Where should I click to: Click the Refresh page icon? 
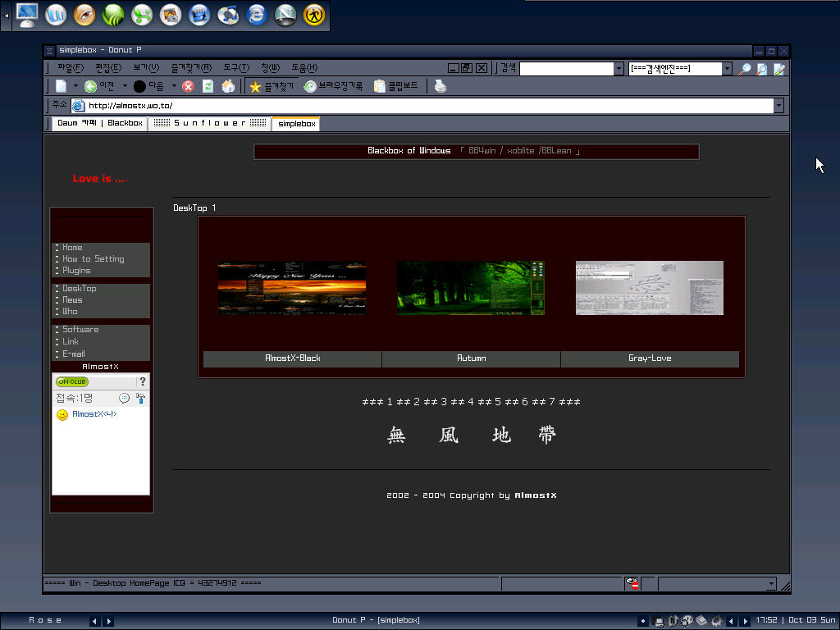pyautogui.click(x=208, y=86)
